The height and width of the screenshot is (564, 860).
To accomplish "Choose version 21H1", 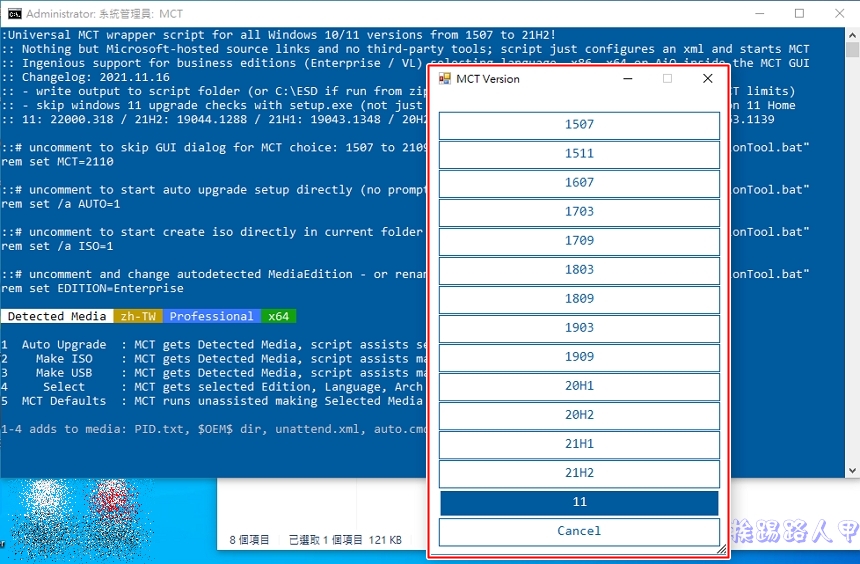I will coord(579,444).
